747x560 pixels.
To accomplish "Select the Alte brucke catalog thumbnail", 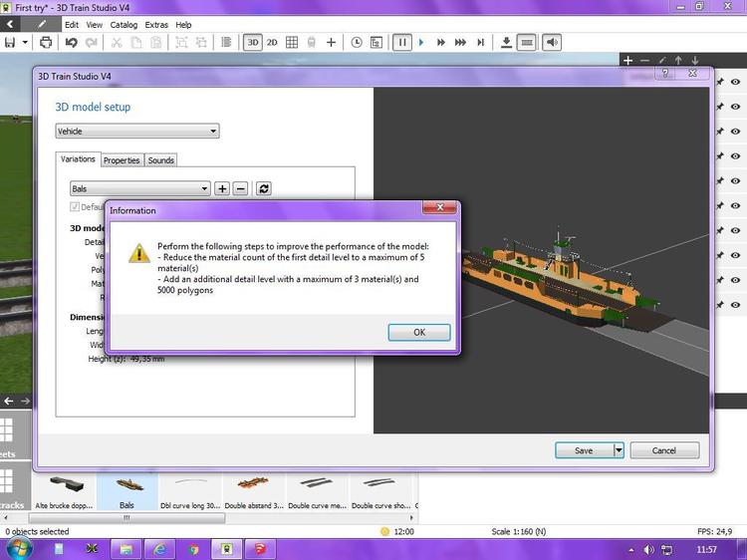I will coord(63,487).
